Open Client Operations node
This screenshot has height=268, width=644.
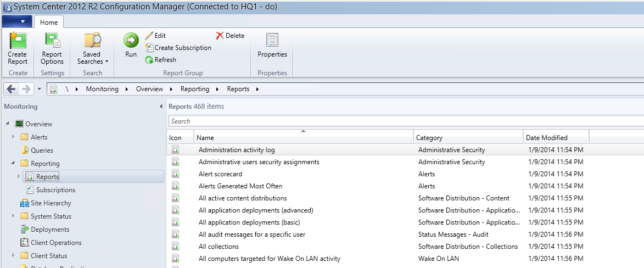[56, 243]
